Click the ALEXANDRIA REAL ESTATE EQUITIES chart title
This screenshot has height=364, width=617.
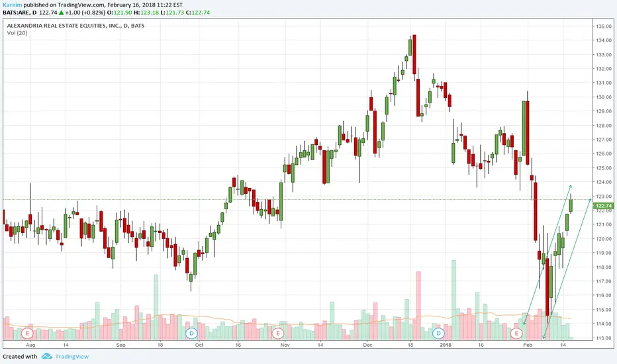[75, 26]
